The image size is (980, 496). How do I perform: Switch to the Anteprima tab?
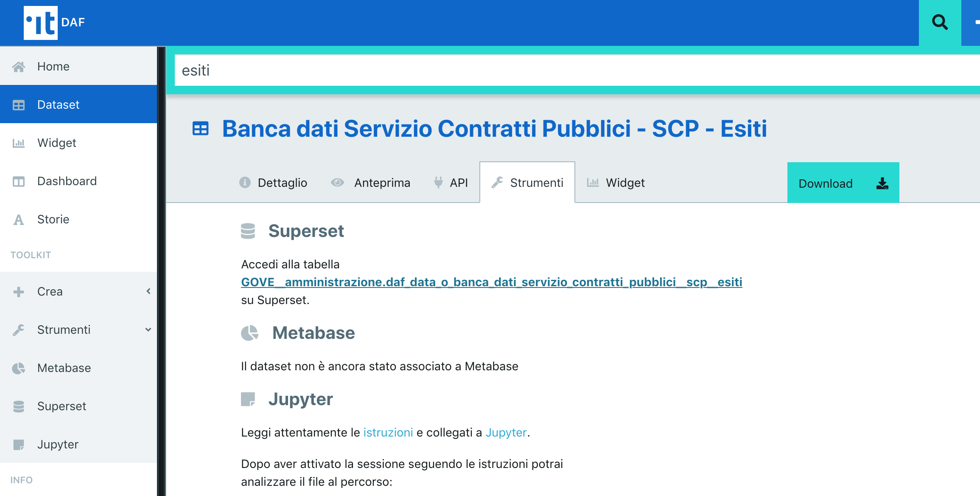(370, 183)
